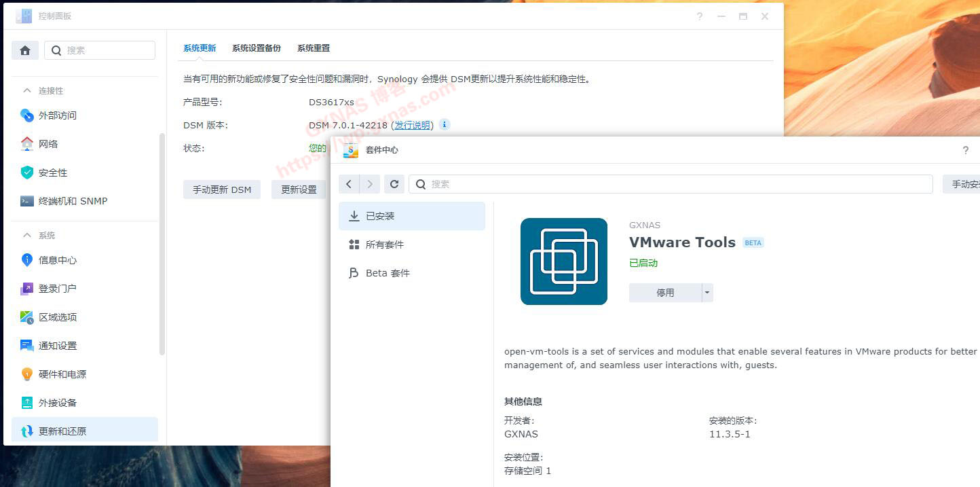Click the Package Center refresh icon
This screenshot has width=980, height=487.
click(394, 184)
